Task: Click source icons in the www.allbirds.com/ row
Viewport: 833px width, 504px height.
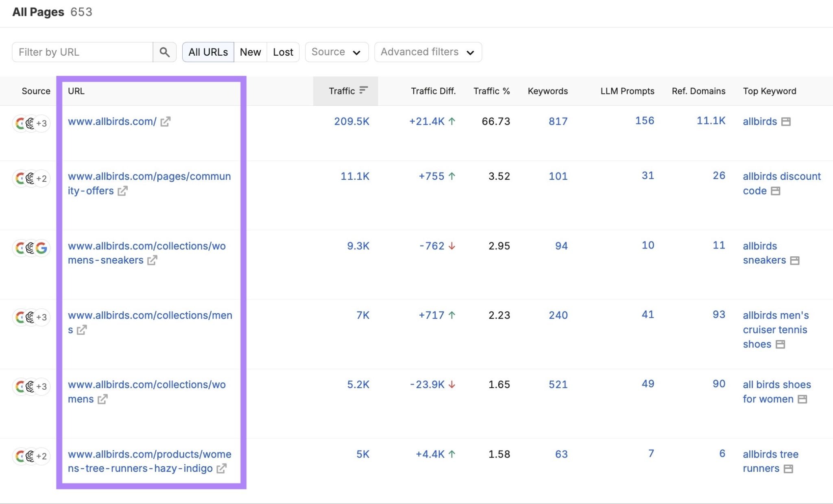Action: click(x=31, y=123)
